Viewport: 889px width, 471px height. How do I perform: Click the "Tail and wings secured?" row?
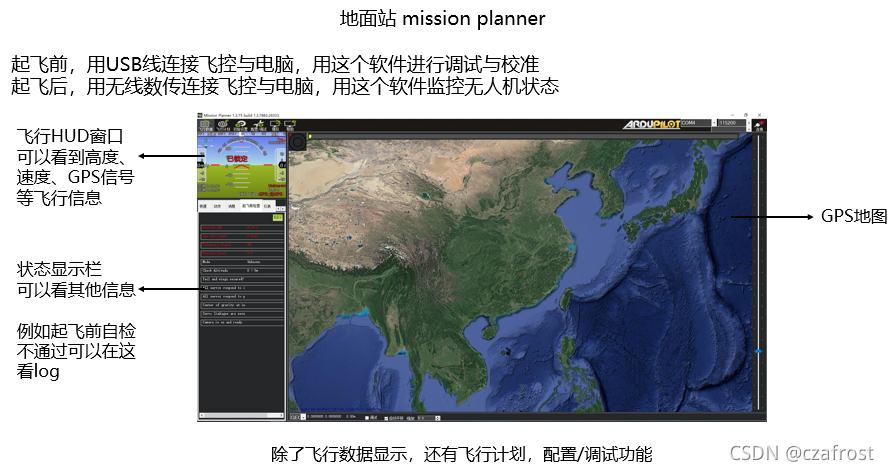[242, 279]
